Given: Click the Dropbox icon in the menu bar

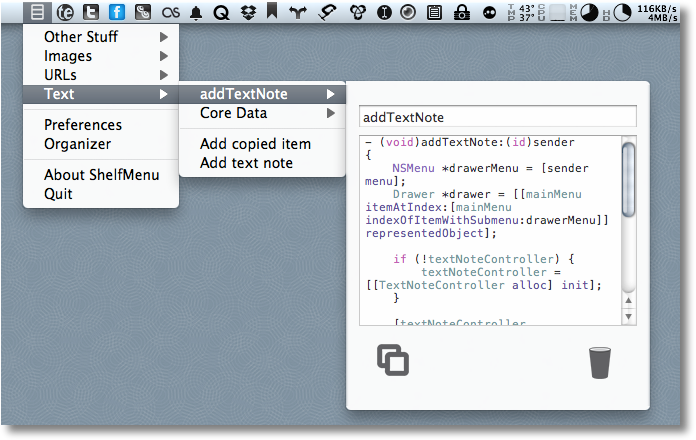Looking at the screenshot, I should tap(247, 12).
